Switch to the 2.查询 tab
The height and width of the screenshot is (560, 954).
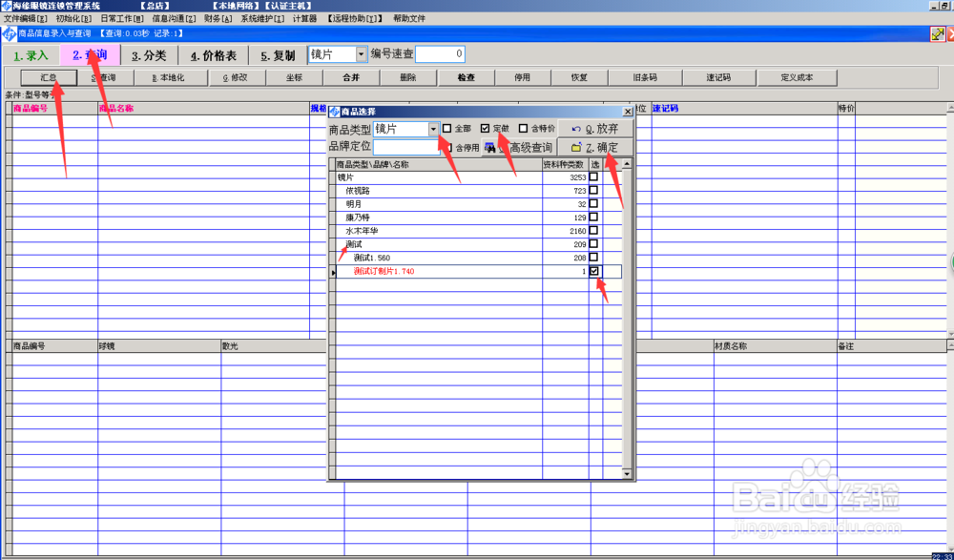[x=90, y=54]
